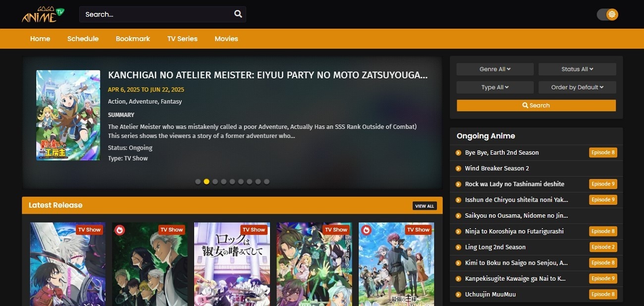The height and width of the screenshot is (306, 644).
Task: Open third Latest Release poster with Japanese rock title
Action: click(x=232, y=264)
